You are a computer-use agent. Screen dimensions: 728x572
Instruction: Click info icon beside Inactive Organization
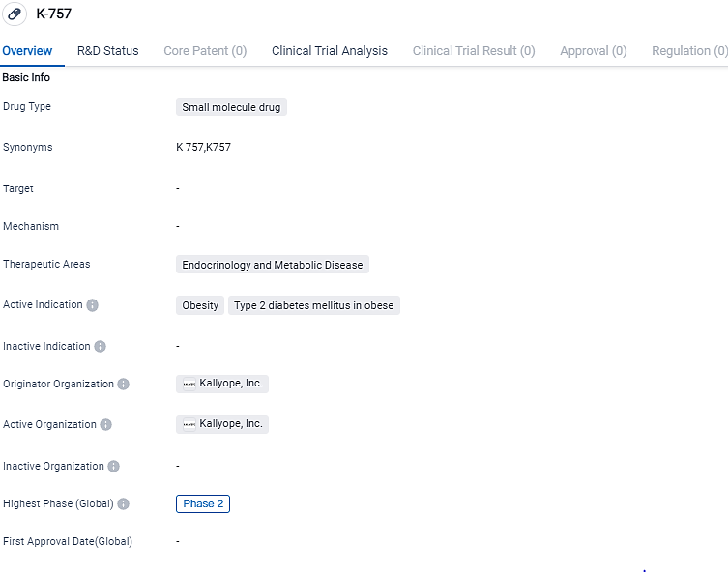(114, 467)
